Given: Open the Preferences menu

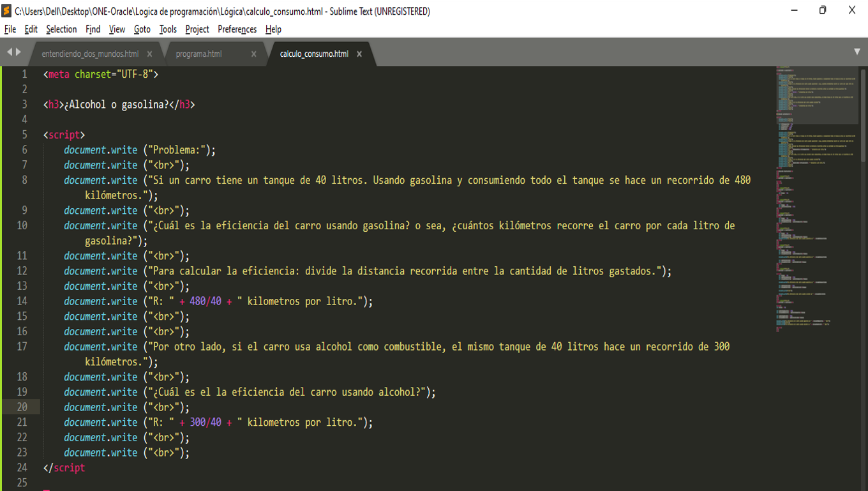Looking at the screenshot, I should (x=237, y=29).
